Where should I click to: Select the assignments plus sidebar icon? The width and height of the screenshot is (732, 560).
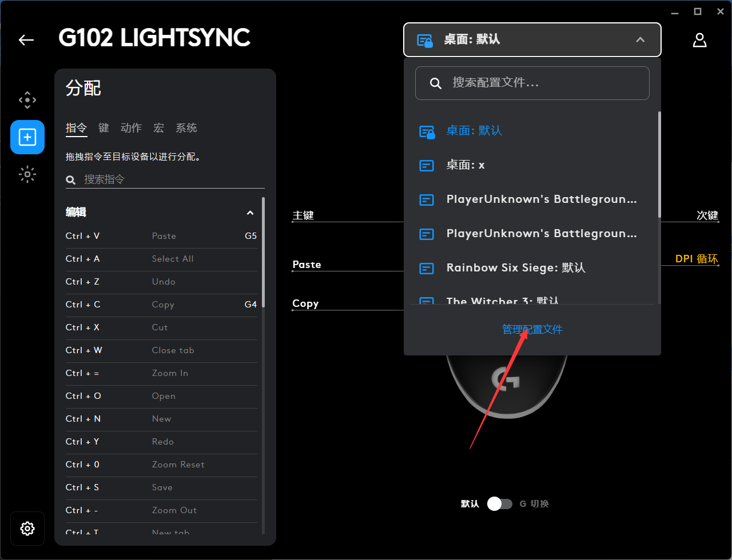coord(27,137)
